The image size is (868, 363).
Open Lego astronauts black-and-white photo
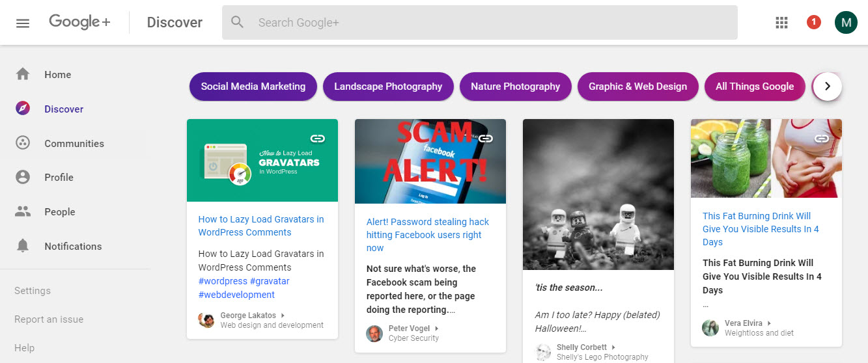pos(598,194)
